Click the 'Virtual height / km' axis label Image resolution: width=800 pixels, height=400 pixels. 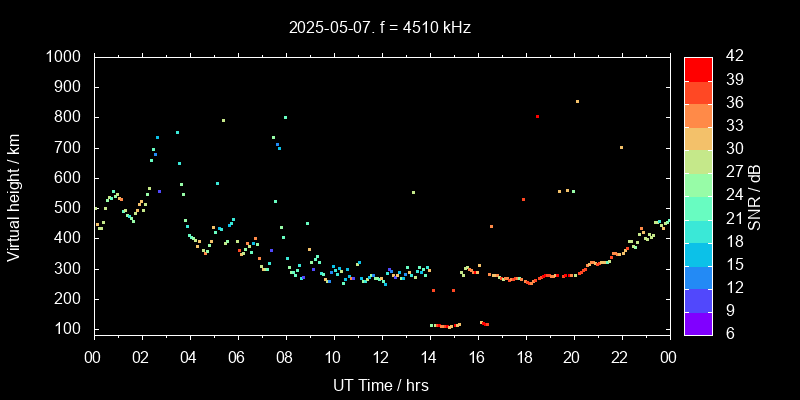14,195
